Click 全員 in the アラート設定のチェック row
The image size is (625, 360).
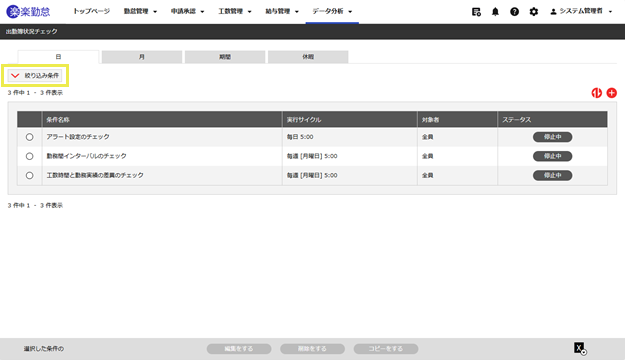point(428,137)
